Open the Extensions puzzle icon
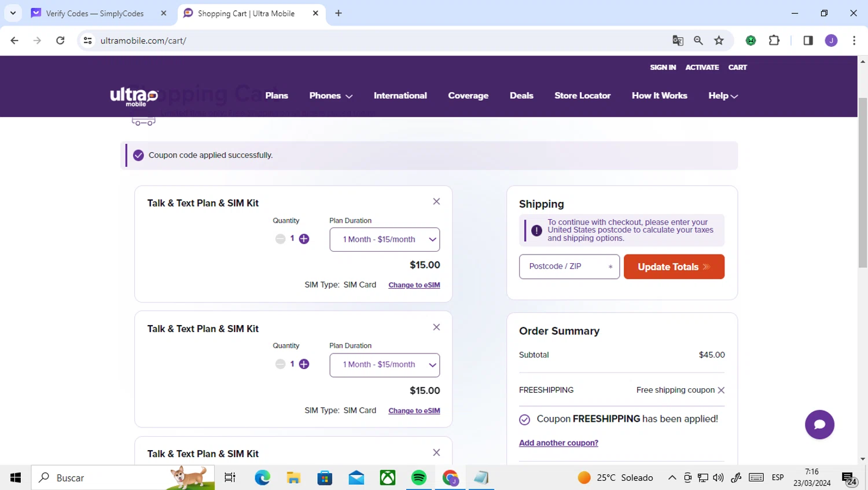Image resolution: width=868 pixels, height=490 pixels. 774,40
